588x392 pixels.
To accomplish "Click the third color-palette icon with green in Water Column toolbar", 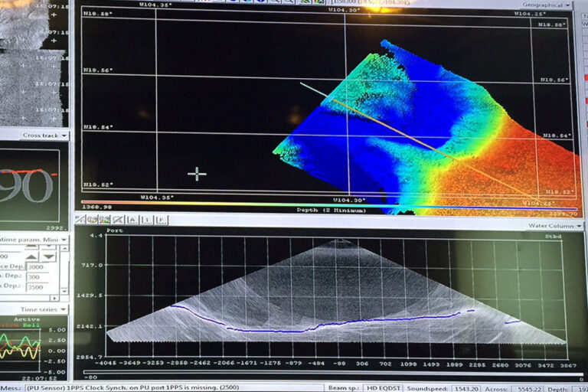I will coord(105,220).
